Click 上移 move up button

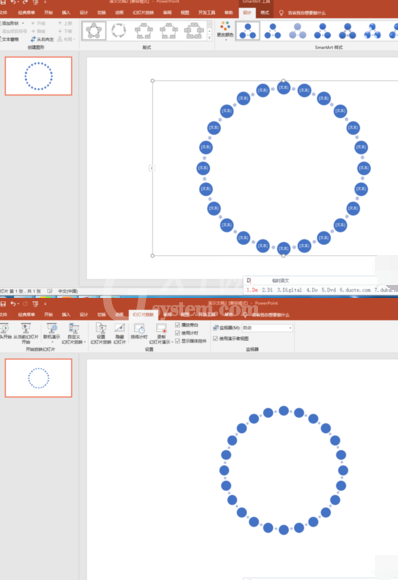[x=65, y=23]
